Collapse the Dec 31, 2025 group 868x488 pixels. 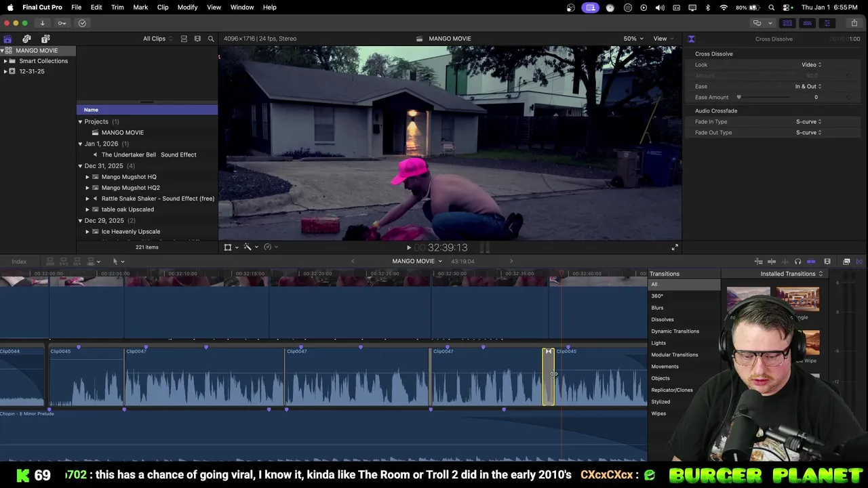80,166
